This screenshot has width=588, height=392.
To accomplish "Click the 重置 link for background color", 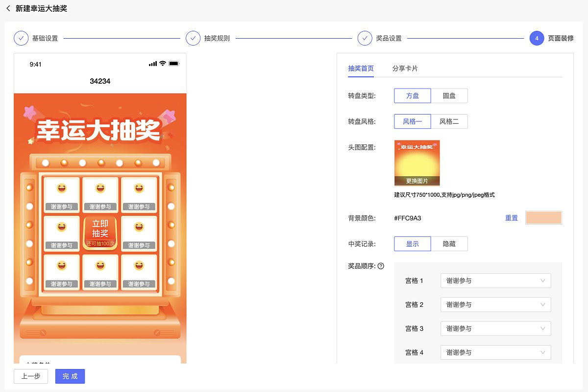I will [x=512, y=218].
